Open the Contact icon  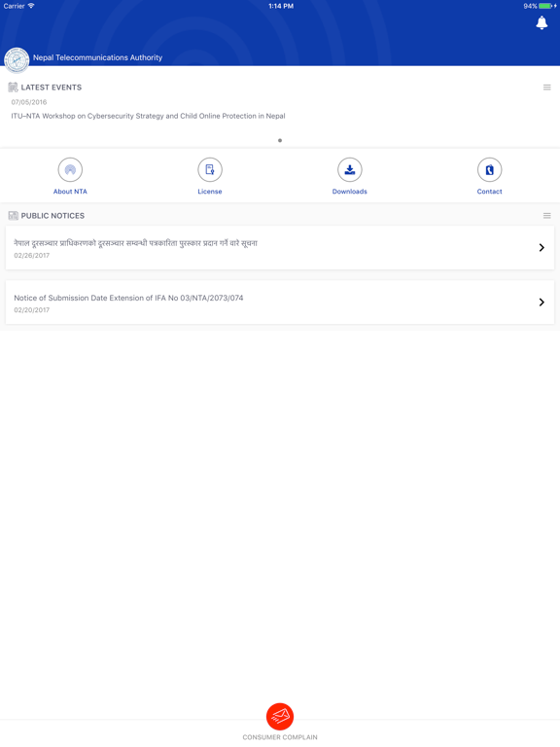(490, 169)
